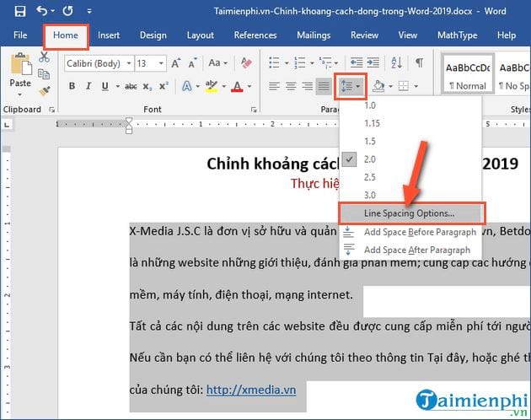
Task: Open the Calibri (Body) font name dropdown
Action: click(x=129, y=63)
